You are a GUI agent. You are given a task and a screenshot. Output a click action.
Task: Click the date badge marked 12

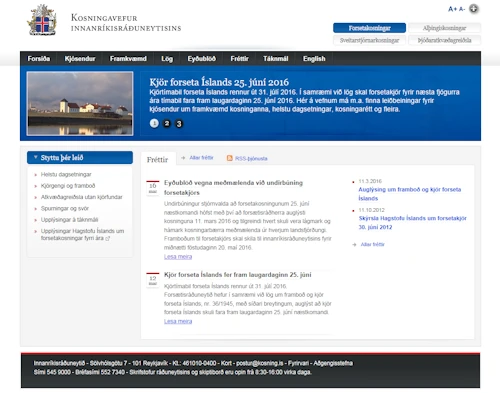point(153,280)
